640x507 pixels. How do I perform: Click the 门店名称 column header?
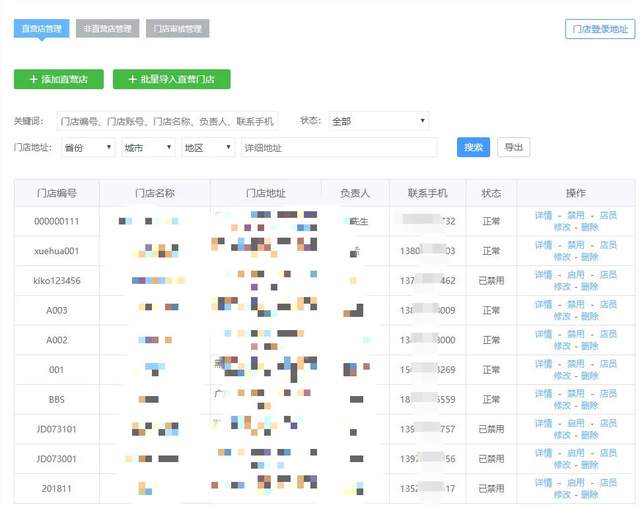coord(155,193)
